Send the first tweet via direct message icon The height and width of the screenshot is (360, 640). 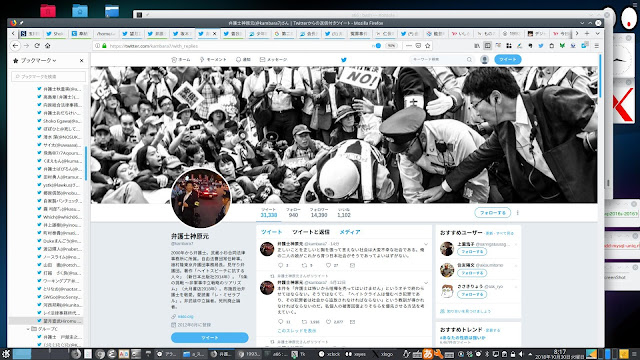pyautogui.click(x=352, y=265)
